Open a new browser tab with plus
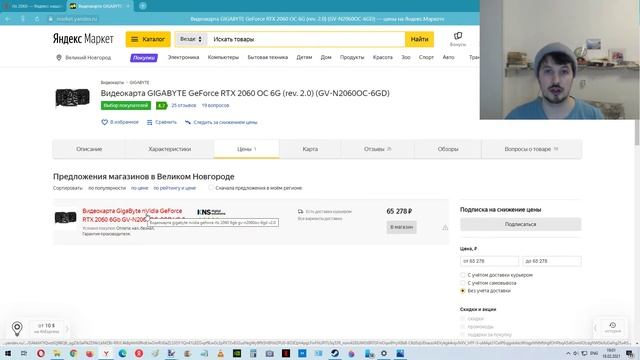The height and width of the screenshot is (360, 640). 142,6
